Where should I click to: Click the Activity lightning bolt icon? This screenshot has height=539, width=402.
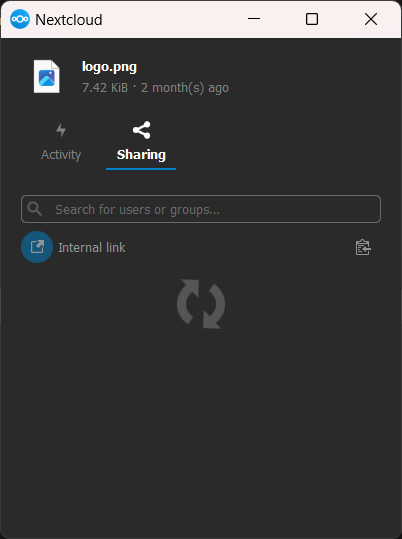(61, 130)
